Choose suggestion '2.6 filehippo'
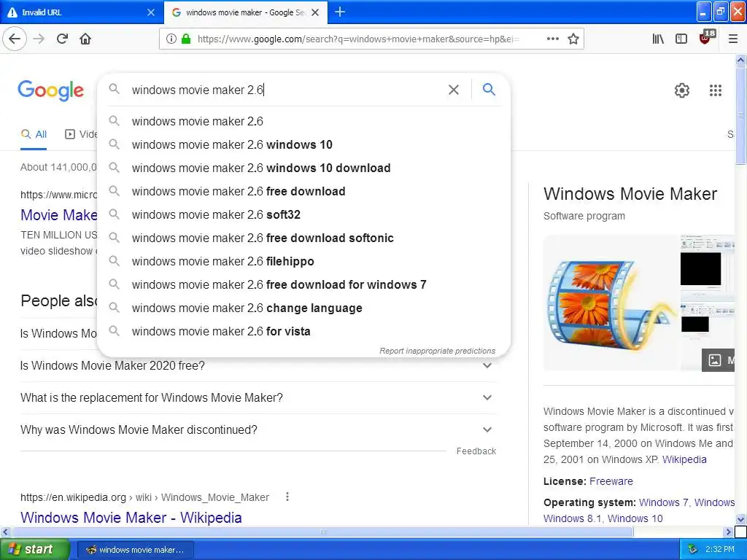The width and height of the screenshot is (747, 560). point(303,261)
